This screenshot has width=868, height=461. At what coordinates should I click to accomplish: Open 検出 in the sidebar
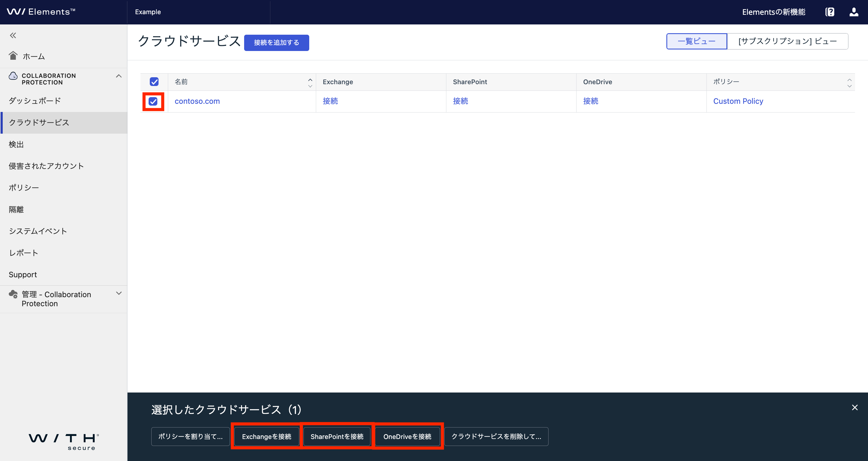pos(64,144)
